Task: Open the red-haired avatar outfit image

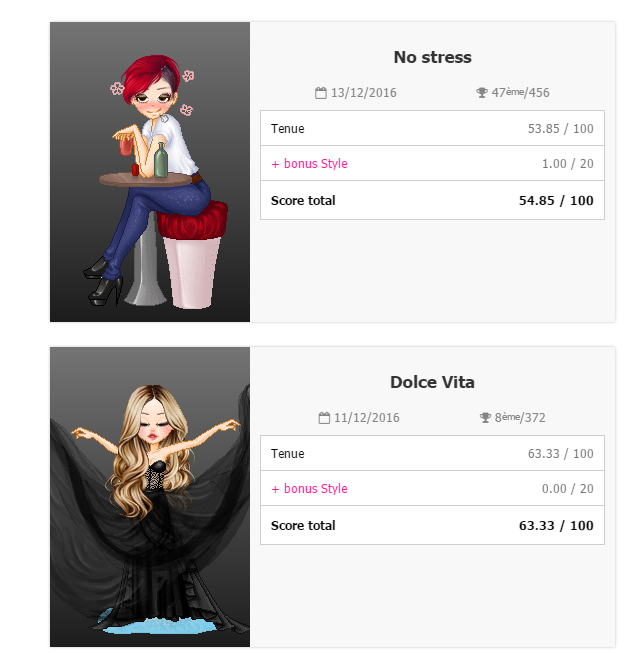Action: click(150, 172)
